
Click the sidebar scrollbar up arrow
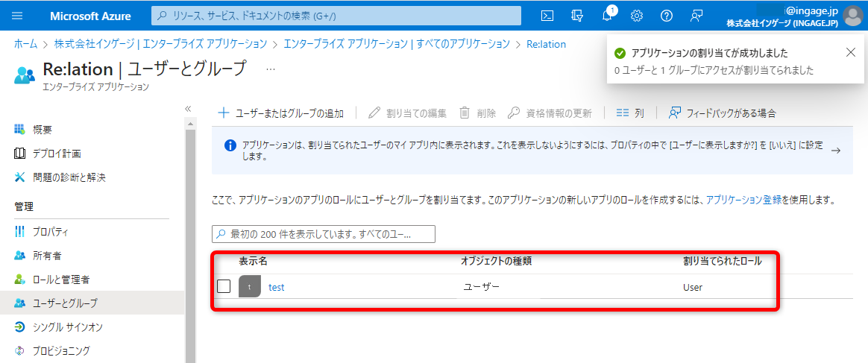click(x=190, y=123)
